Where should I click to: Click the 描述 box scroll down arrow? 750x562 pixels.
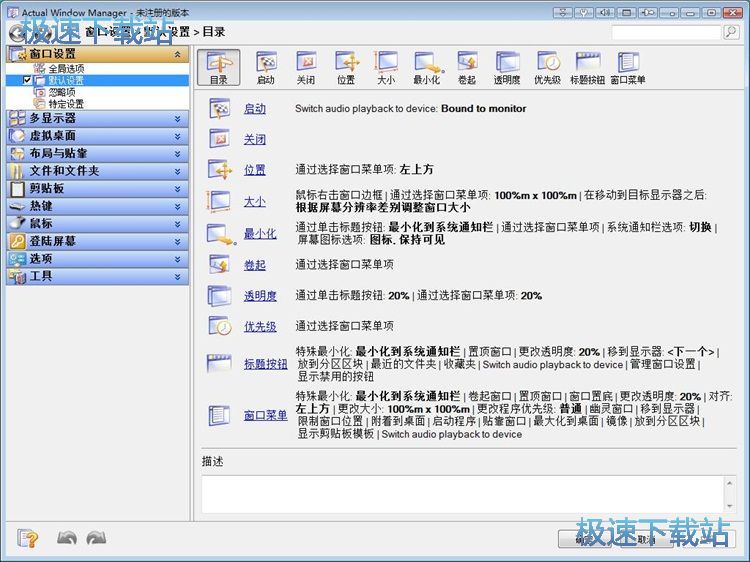click(x=729, y=506)
